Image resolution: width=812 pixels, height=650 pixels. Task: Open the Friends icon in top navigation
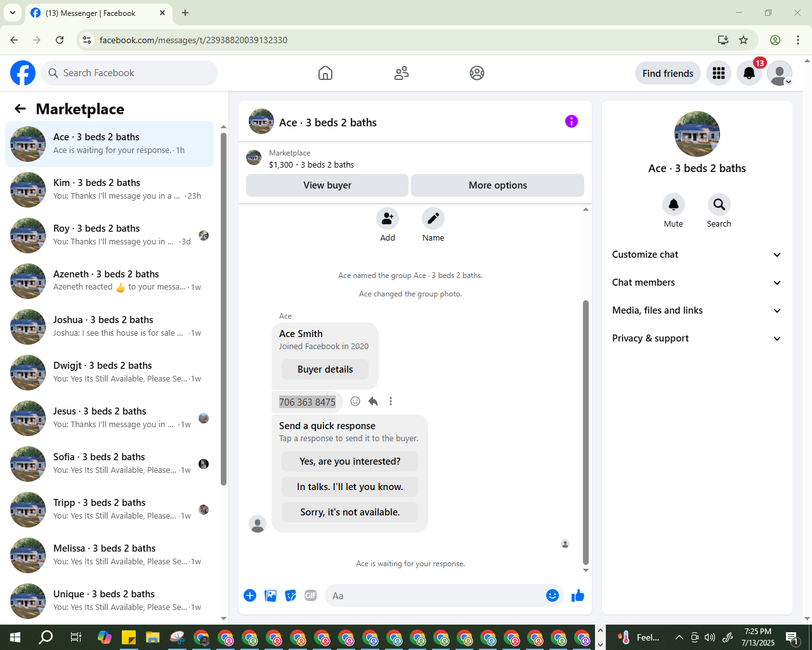click(402, 73)
